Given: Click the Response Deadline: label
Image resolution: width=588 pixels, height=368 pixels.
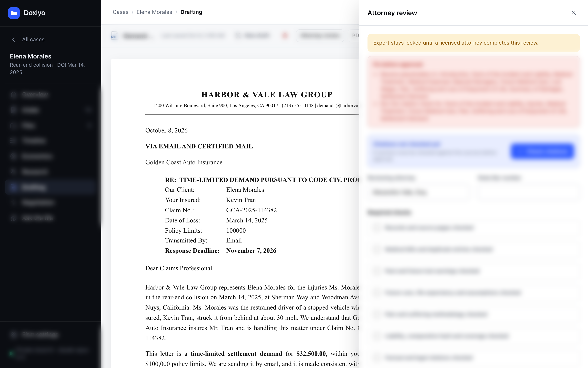Looking at the screenshot, I should (192, 251).
